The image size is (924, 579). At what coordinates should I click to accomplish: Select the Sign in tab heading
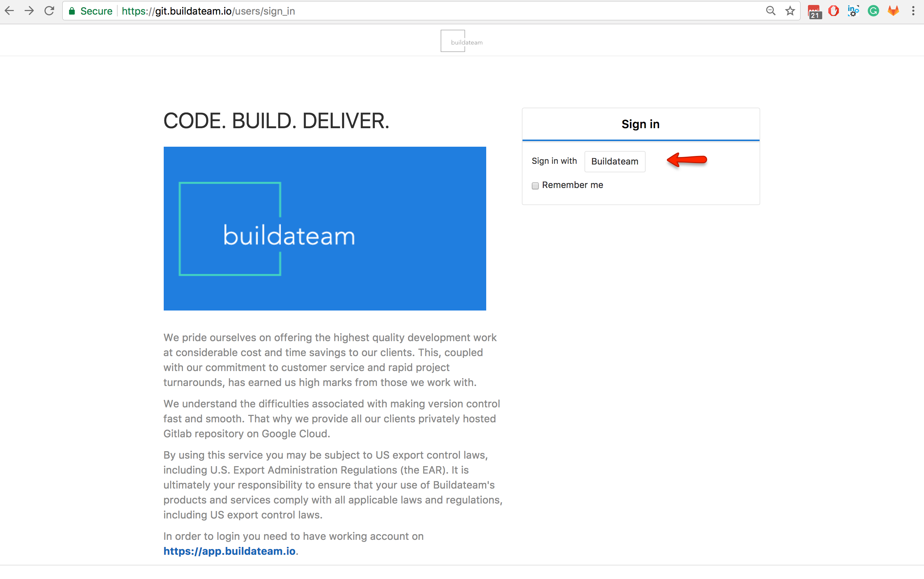coord(640,124)
